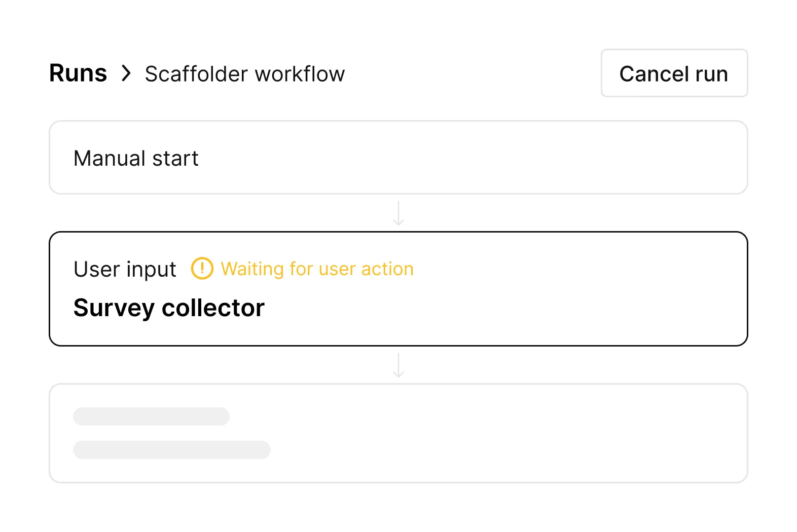Select the Manual start label

tap(136, 158)
